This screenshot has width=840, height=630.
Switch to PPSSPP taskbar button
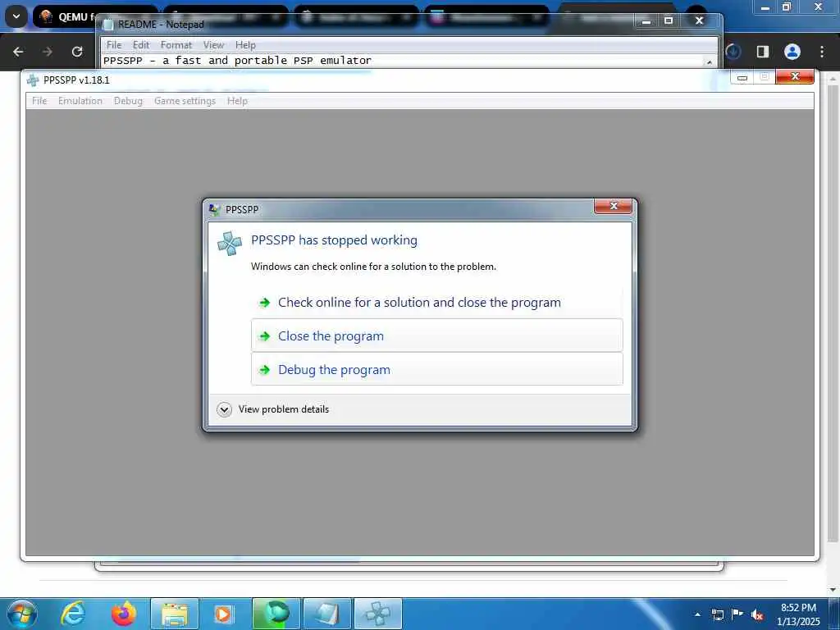click(x=378, y=614)
